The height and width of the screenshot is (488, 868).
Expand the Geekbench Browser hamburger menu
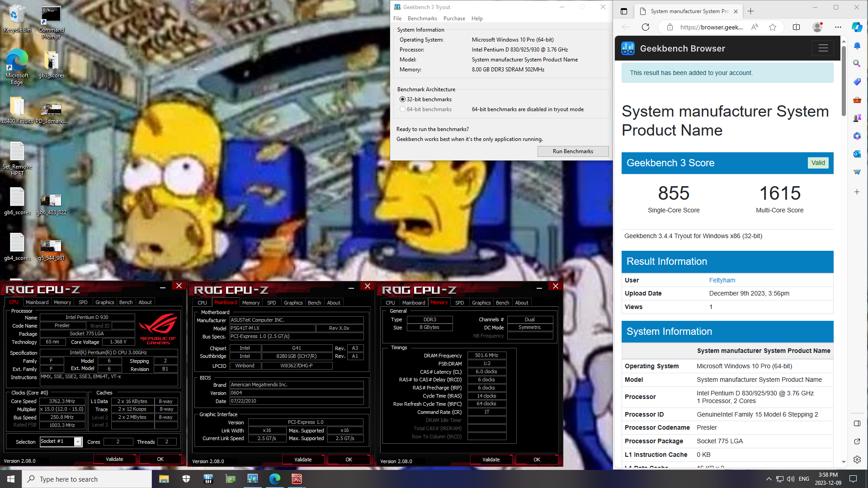823,48
